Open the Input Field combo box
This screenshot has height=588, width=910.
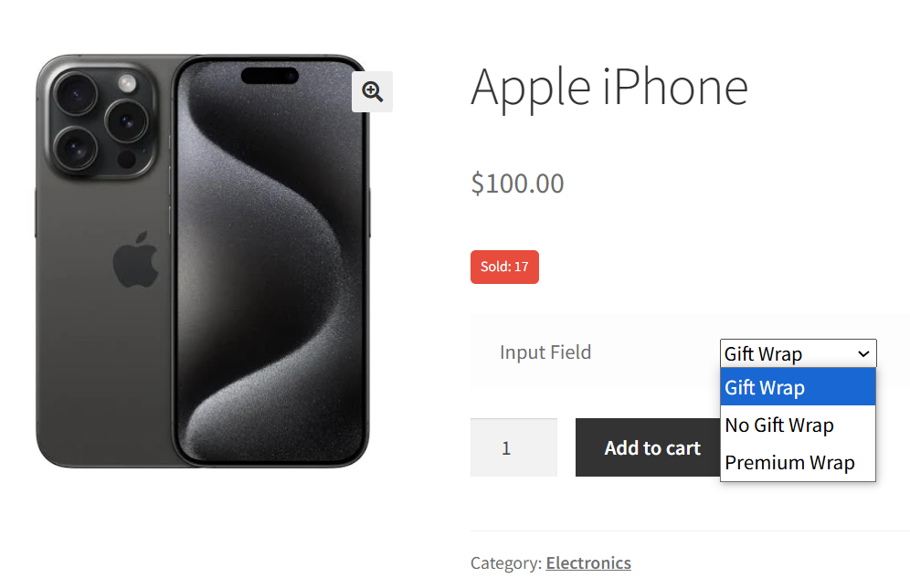pos(797,353)
